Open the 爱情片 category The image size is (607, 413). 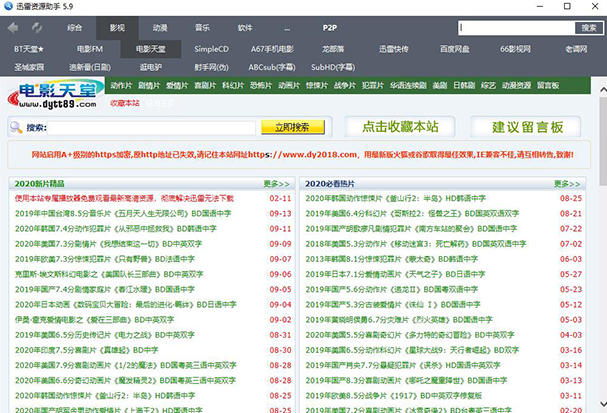coord(177,86)
